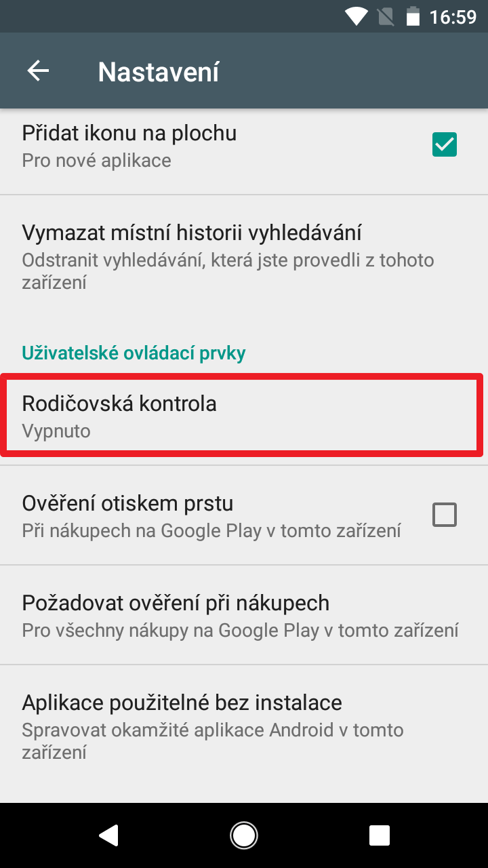Tap Spravovat okamžité aplikace Android description
The image size is (488, 868).
click(x=213, y=741)
